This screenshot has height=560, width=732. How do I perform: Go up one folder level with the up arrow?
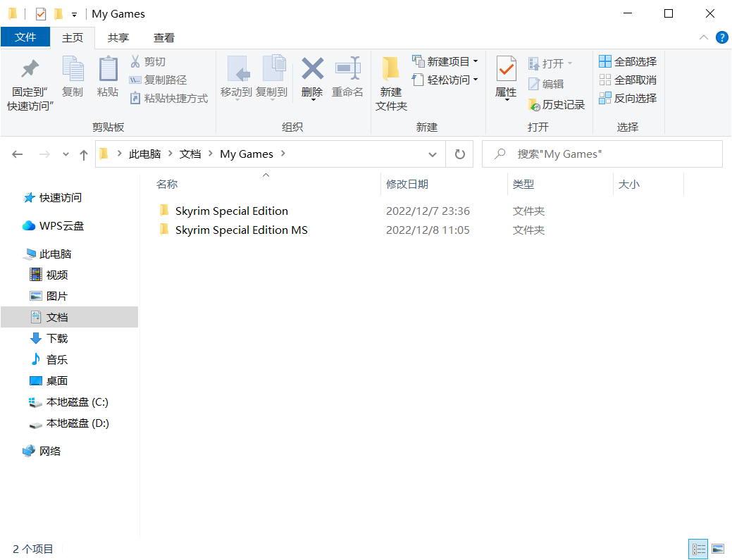(x=84, y=154)
